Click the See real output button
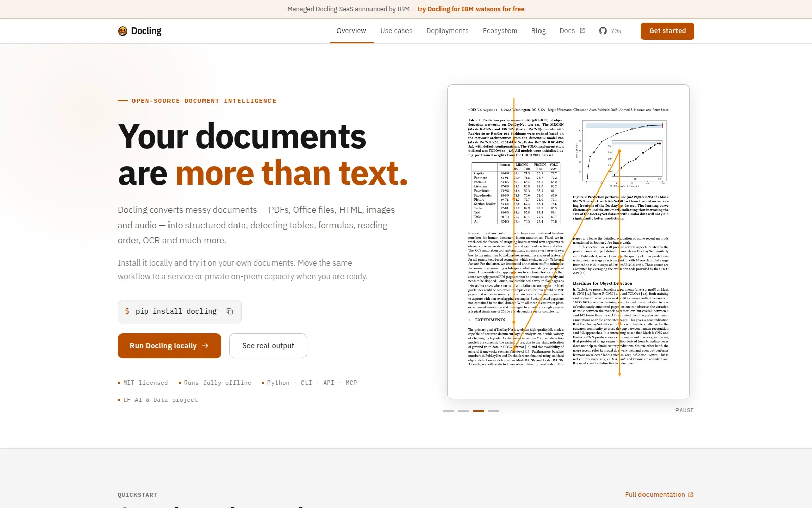This screenshot has height=508, width=812. point(268,346)
